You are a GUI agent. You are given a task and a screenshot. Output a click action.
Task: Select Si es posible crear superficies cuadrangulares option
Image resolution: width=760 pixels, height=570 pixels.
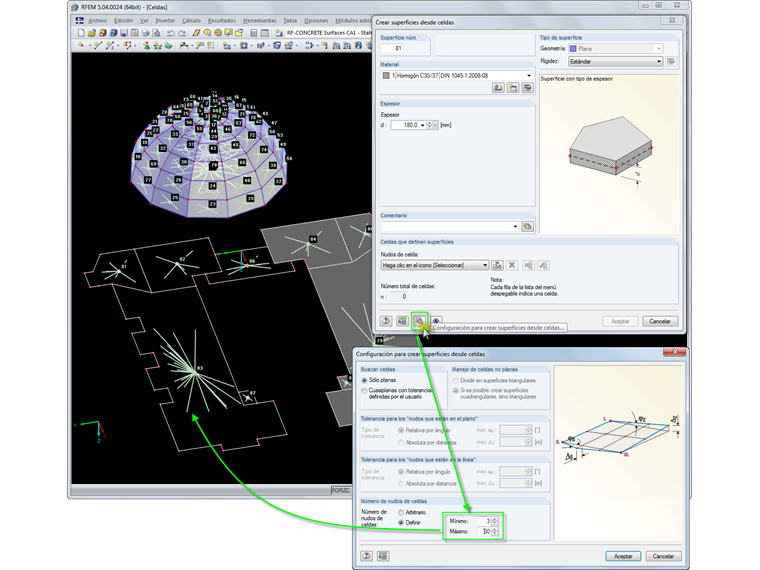pyautogui.click(x=456, y=390)
